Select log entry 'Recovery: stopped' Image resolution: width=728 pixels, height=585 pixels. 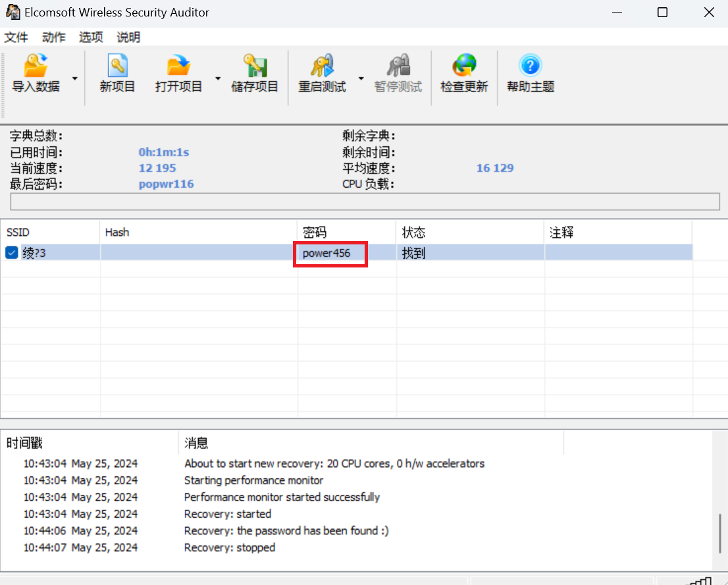tap(230, 547)
